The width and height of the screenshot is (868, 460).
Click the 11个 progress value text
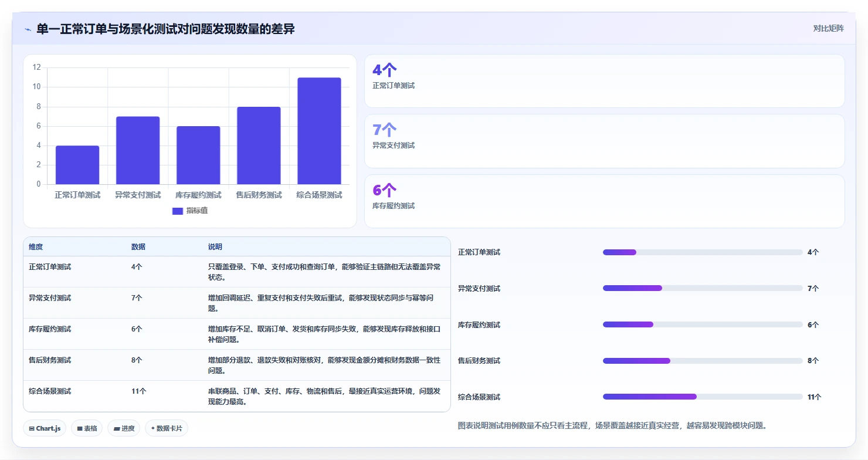pos(814,397)
